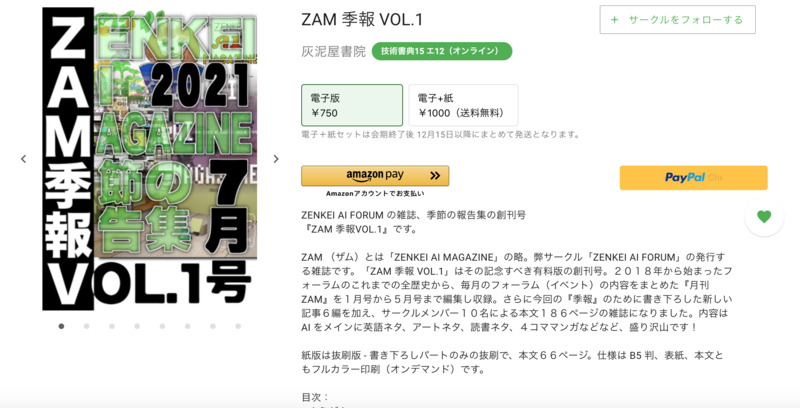Select the 電子版 ¥750 option

coord(352,105)
